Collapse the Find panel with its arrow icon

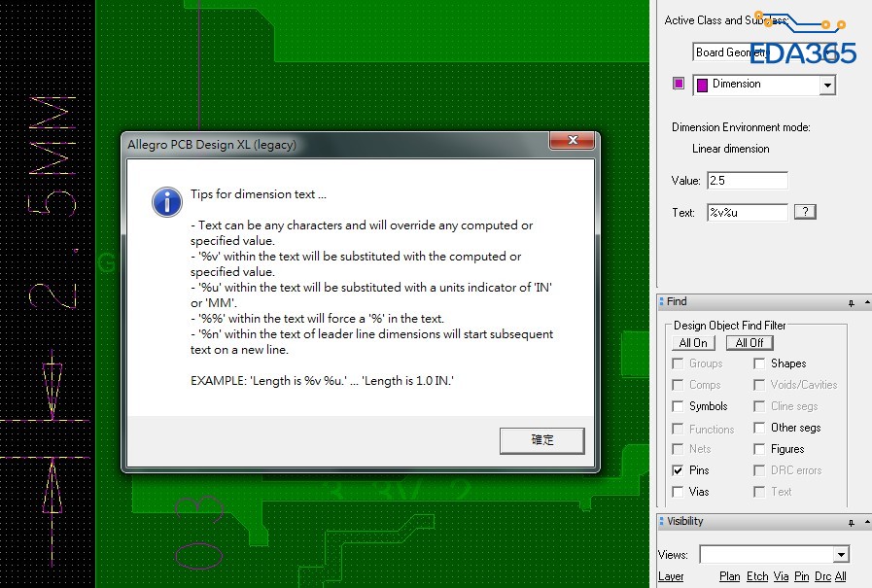(x=867, y=302)
